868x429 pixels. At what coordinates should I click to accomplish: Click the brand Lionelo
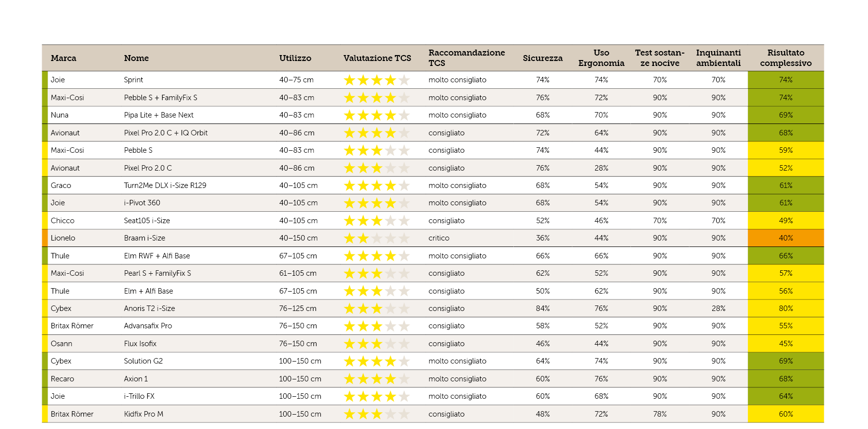click(63, 238)
